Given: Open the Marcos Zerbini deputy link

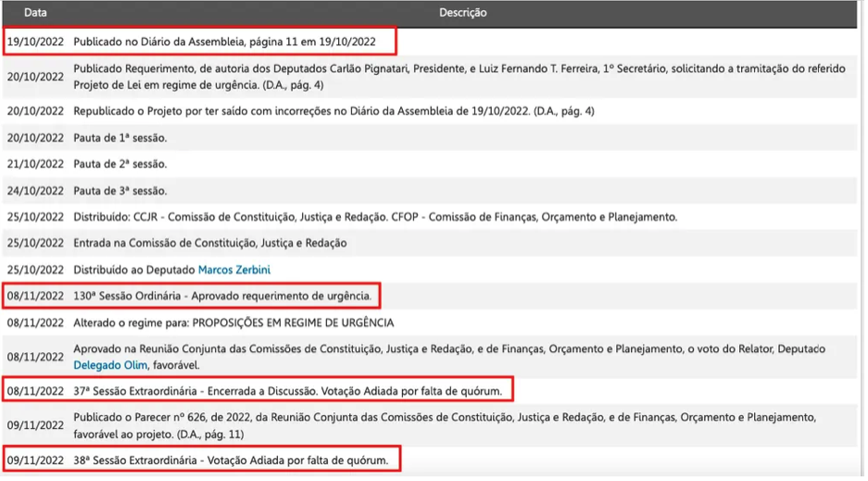Looking at the screenshot, I should (234, 270).
